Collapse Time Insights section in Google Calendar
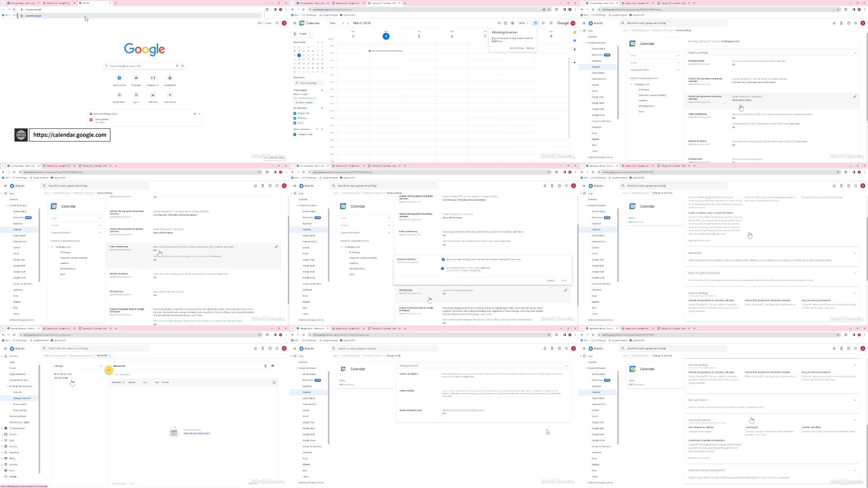Viewport: 868px width, 488px height. pos(322,90)
